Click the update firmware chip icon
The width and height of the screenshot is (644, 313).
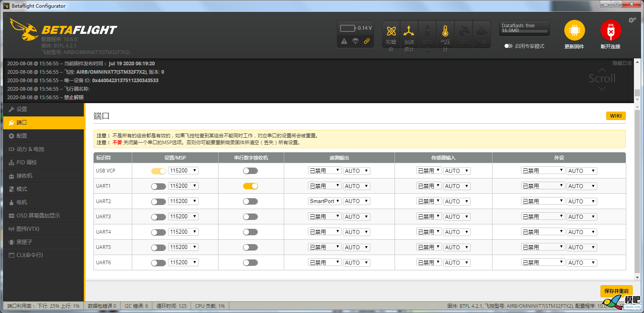coord(574,30)
